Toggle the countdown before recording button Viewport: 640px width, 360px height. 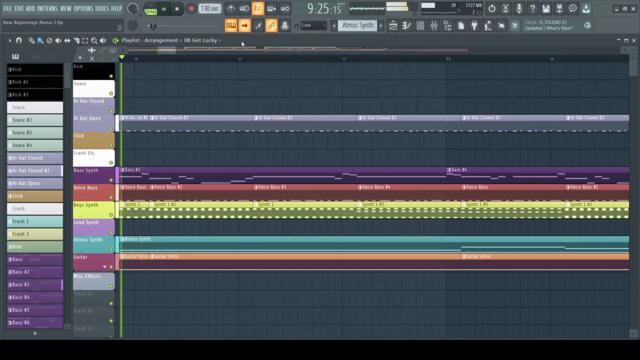(x=258, y=8)
